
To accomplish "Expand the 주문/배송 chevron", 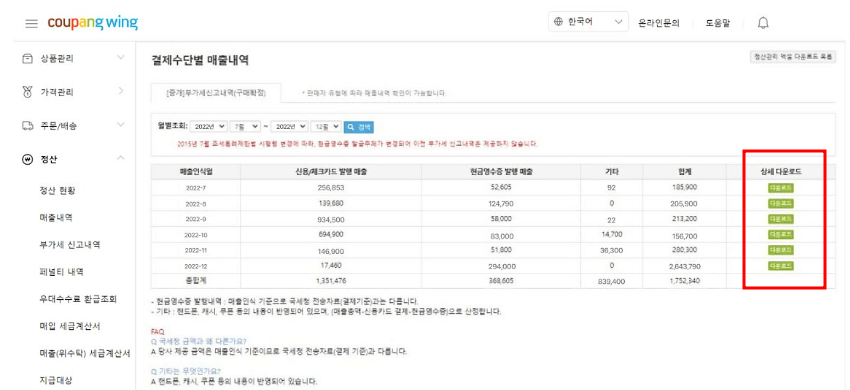I will (x=121, y=125).
